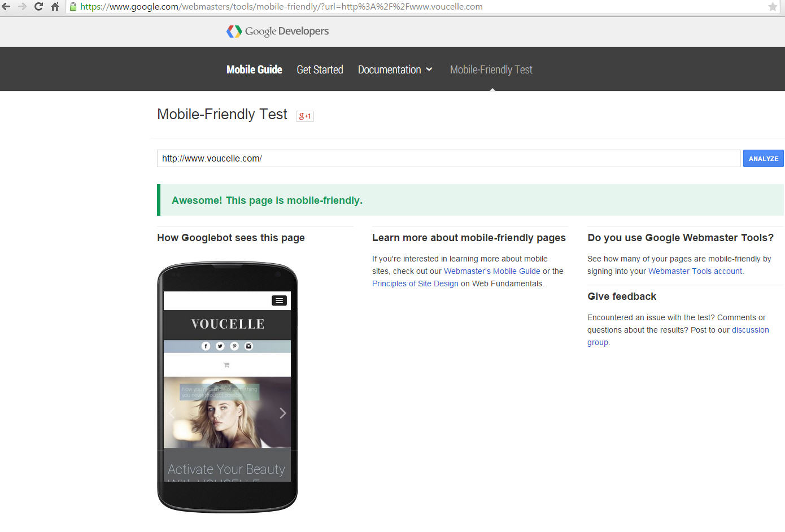The width and height of the screenshot is (785, 532).
Task: Go to browser home page icon
Action: coord(55,7)
